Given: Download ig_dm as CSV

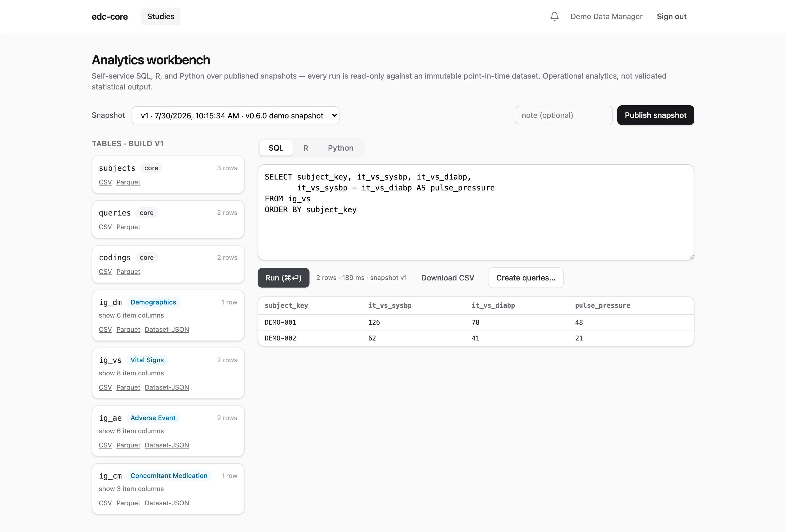Looking at the screenshot, I should click(105, 330).
